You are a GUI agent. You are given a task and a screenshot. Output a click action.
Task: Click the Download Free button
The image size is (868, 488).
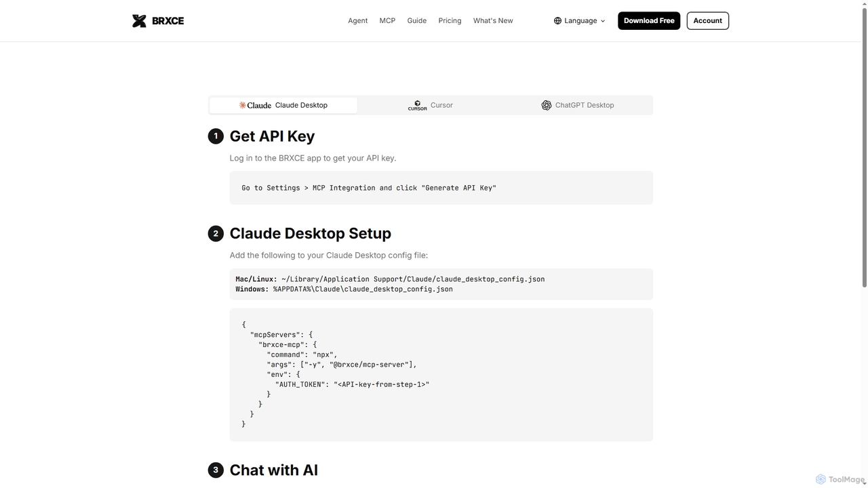coord(649,21)
